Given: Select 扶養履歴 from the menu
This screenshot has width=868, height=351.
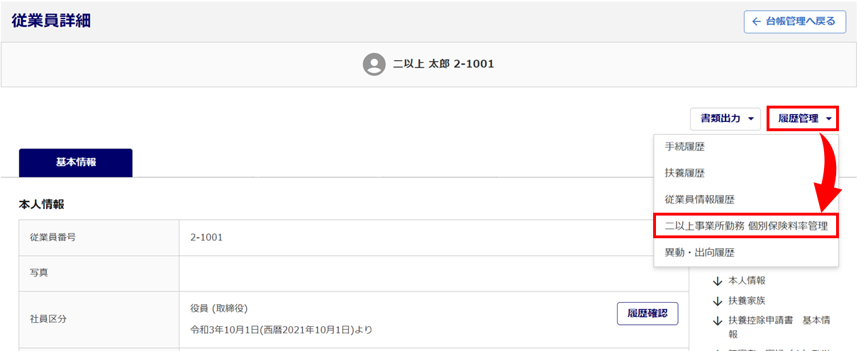Looking at the screenshot, I should [x=684, y=174].
